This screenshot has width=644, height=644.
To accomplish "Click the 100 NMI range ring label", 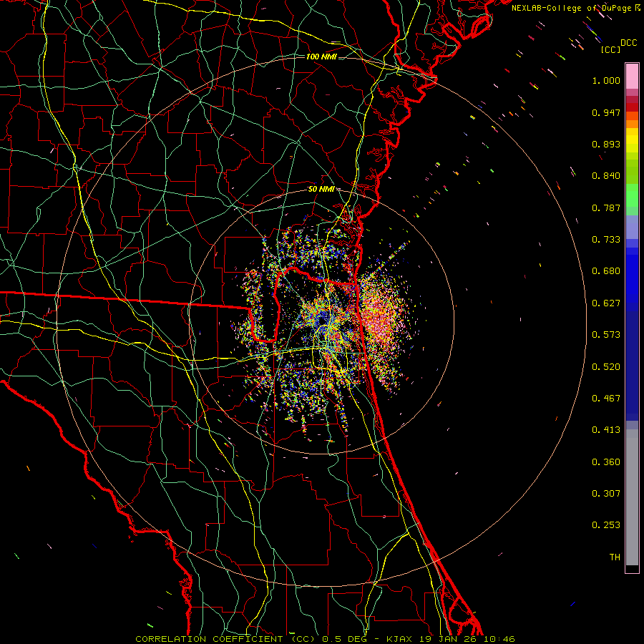I will [x=321, y=57].
